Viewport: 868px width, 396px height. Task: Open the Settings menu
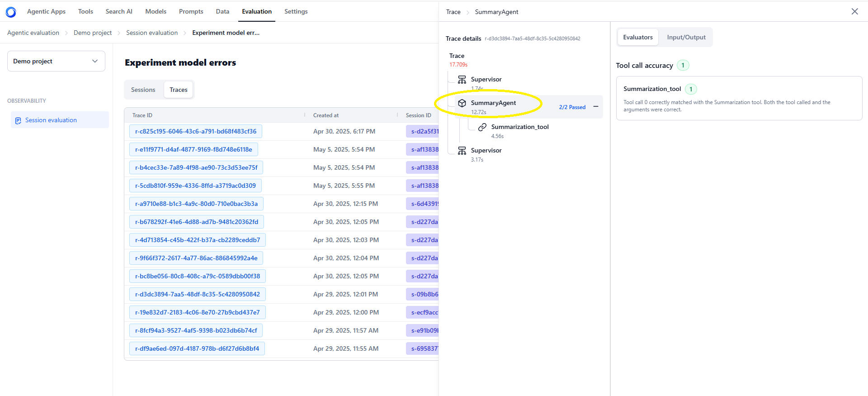tap(296, 11)
